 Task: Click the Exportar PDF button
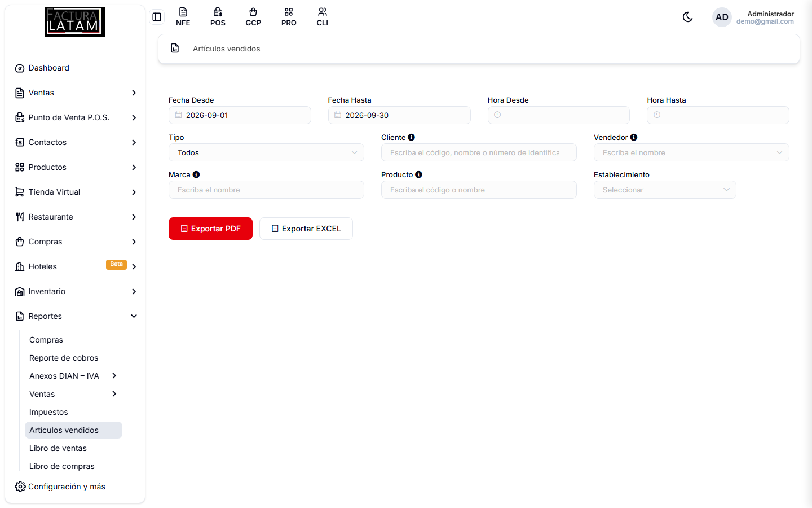click(210, 229)
